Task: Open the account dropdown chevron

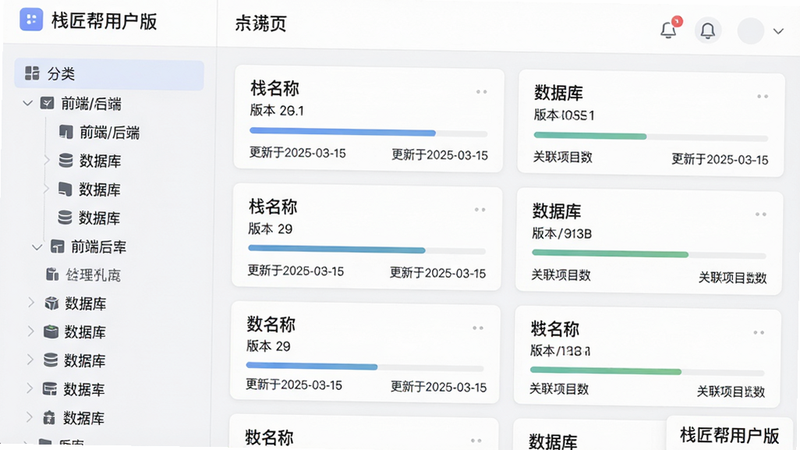Action: click(778, 31)
